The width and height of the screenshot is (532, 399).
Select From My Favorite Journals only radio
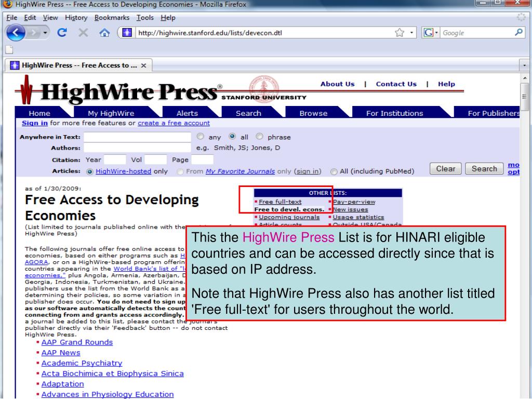coord(180,171)
